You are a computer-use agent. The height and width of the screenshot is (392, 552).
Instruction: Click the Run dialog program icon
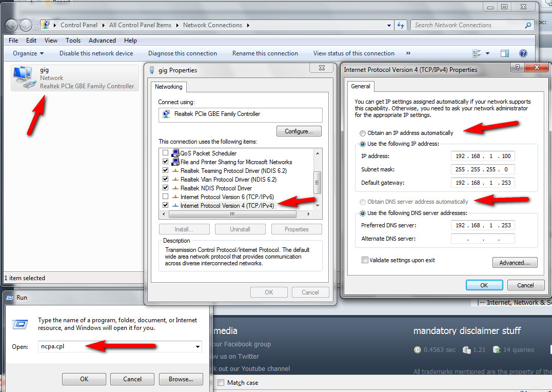19,324
